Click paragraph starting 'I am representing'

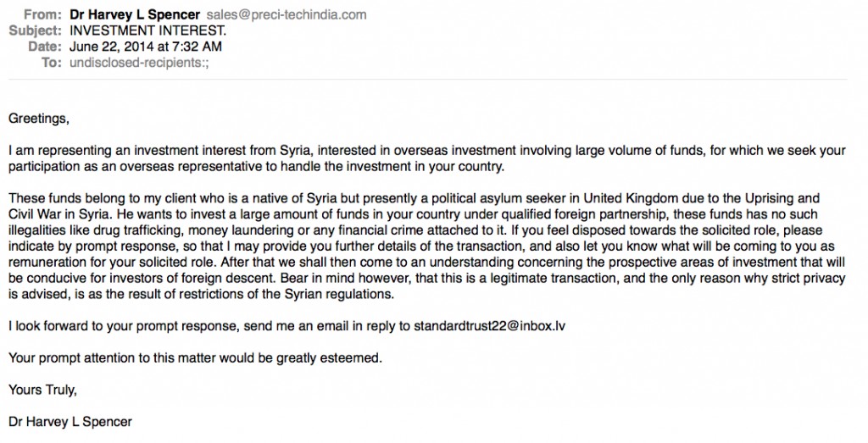[x=427, y=158]
